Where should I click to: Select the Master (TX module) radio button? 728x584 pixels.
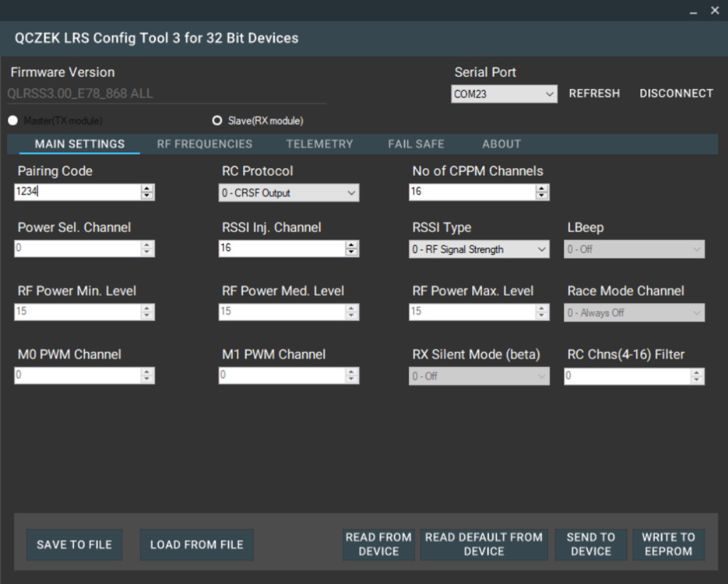click(13, 121)
